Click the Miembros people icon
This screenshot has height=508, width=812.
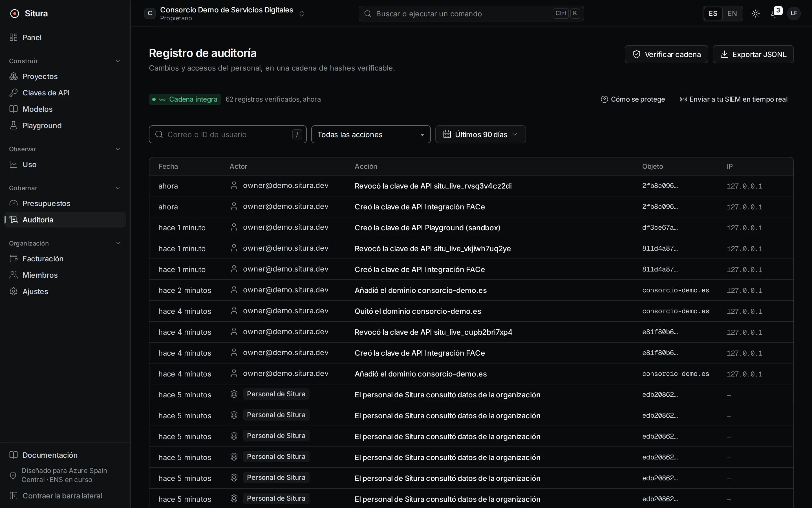[14, 275]
